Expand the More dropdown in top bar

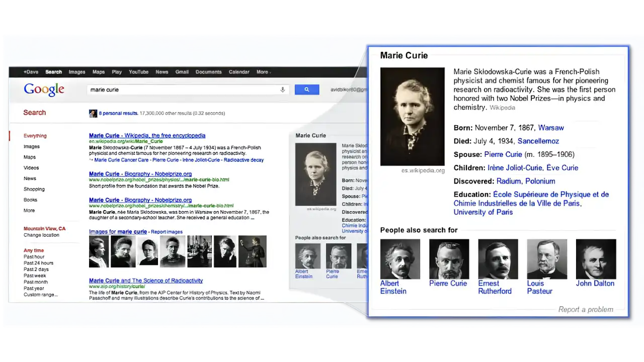point(264,72)
